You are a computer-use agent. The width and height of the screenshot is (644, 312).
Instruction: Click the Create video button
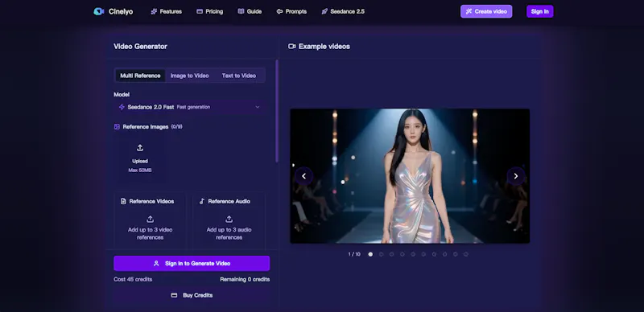[486, 11]
